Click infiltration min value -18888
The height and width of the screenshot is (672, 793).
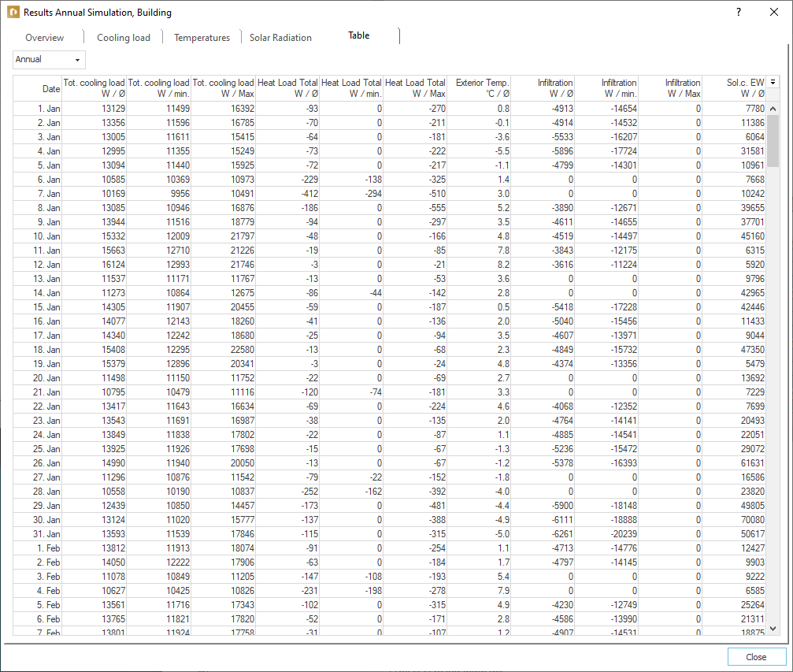point(606,520)
